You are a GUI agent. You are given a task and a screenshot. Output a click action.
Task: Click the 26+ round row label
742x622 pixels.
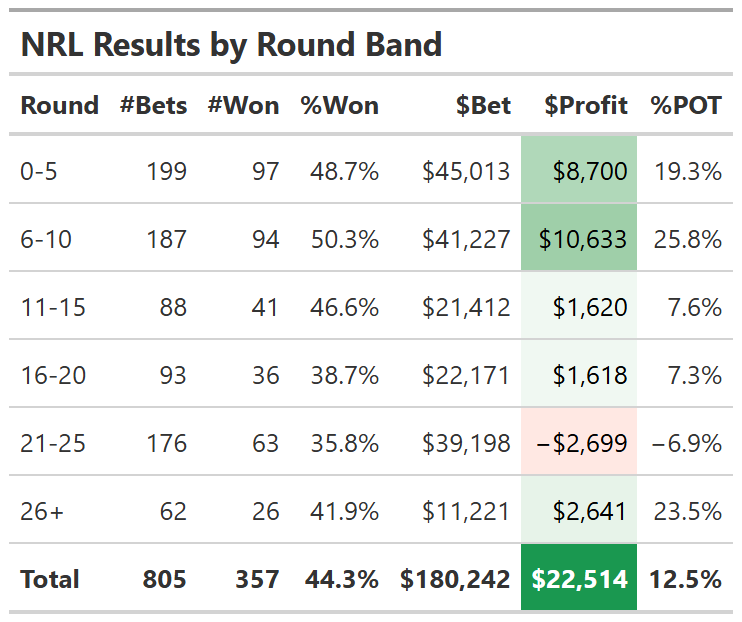(x=42, y=511)
